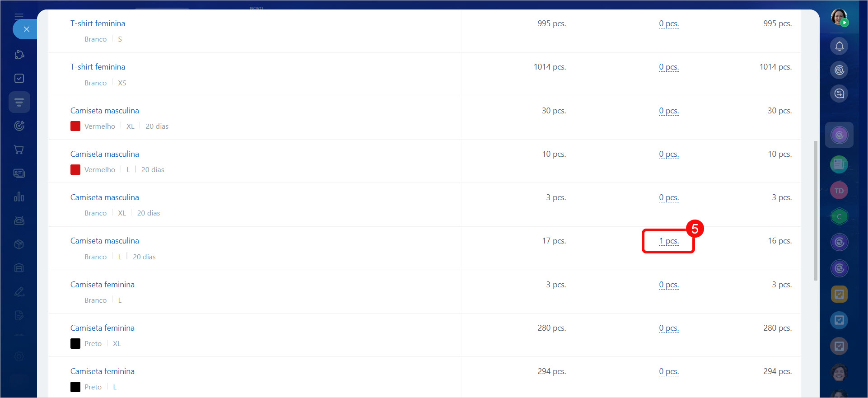Open the green C hexagon chat icon
Viewport: 868px width, 398px height.
839,216
